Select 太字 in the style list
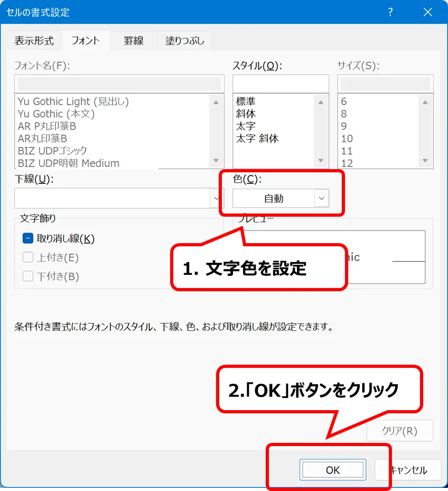This screenshot has width=448, height=491. [x=246, y=126]
